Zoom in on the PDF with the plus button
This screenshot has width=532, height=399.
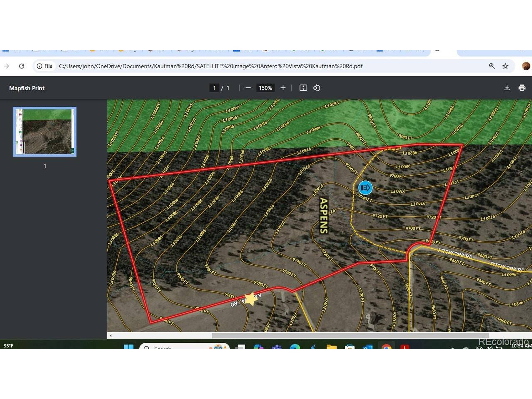(283, 88)
